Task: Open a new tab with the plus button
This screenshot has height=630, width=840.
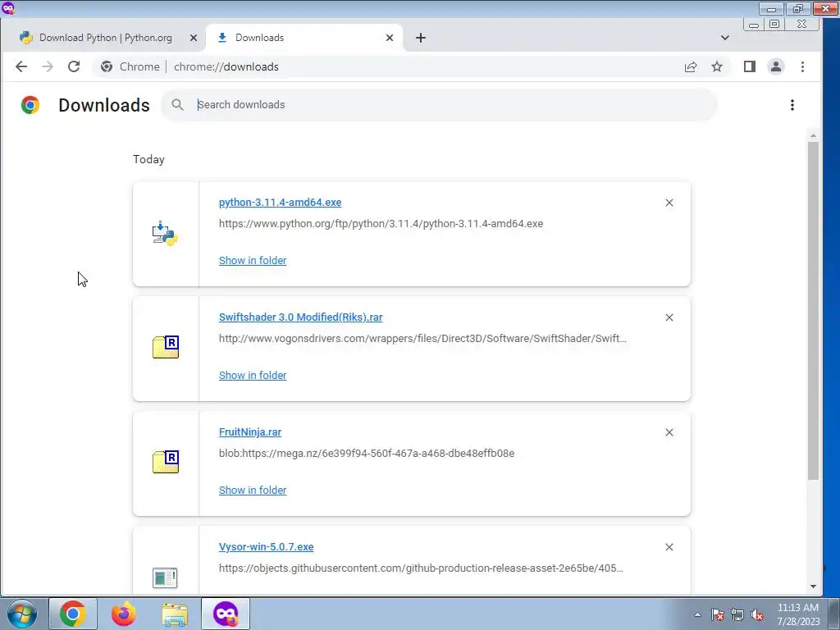Action: click(x=421, y=38)
